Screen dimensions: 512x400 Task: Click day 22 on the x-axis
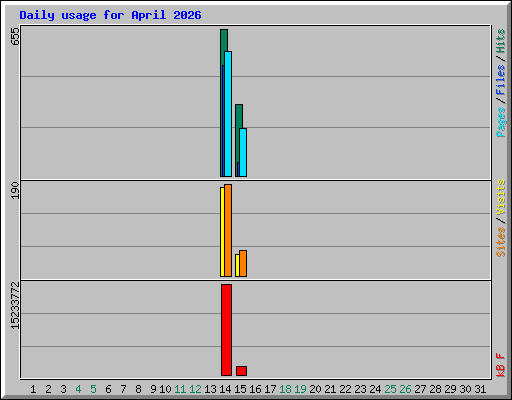[345, 389]
